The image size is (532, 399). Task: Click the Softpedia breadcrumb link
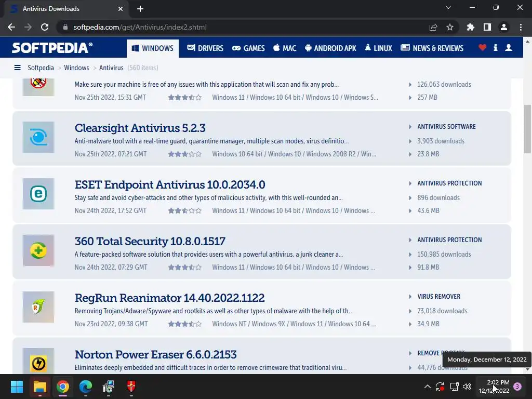(41, 68)
